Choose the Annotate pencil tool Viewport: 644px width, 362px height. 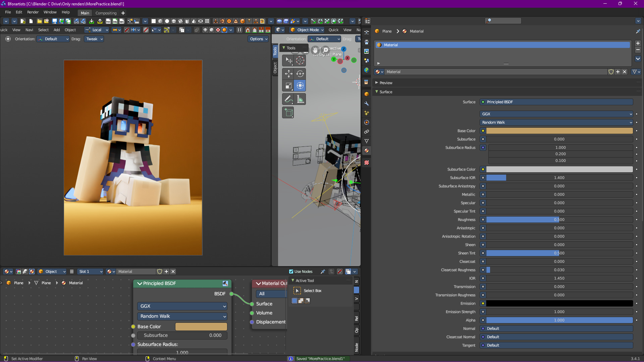tap(288, 99)
